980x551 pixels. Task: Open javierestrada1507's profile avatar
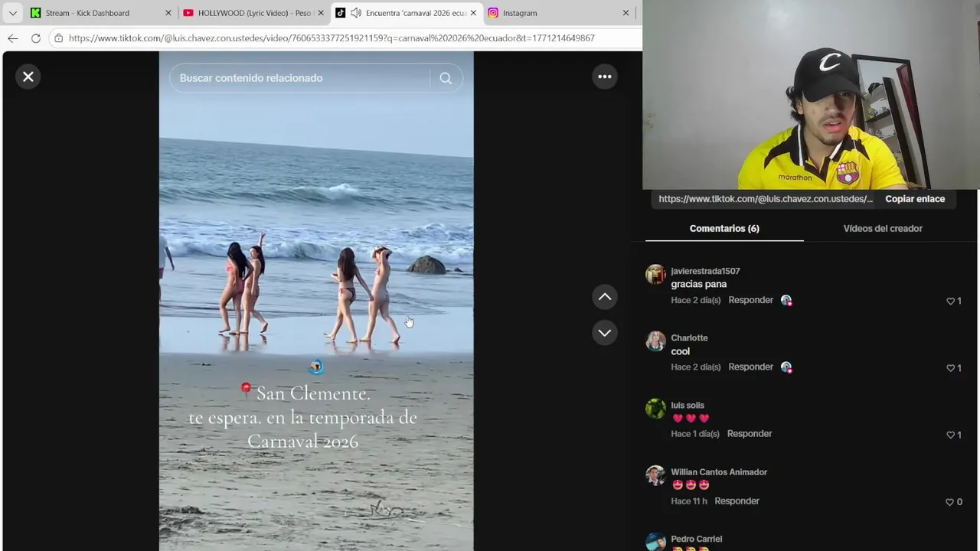click(655, 275)
